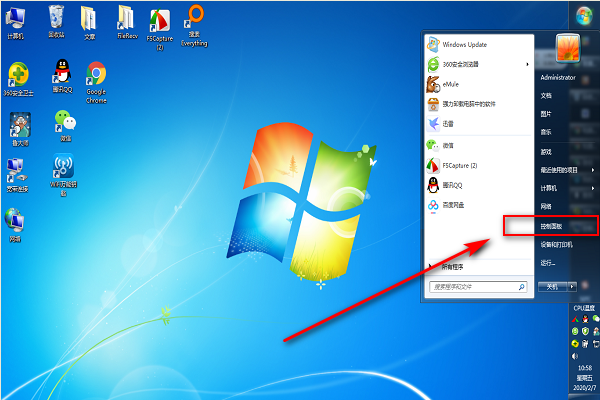This screenshot has width=600, height=400.
Task: Click the Windows Start orb
Action: point(584,16)
